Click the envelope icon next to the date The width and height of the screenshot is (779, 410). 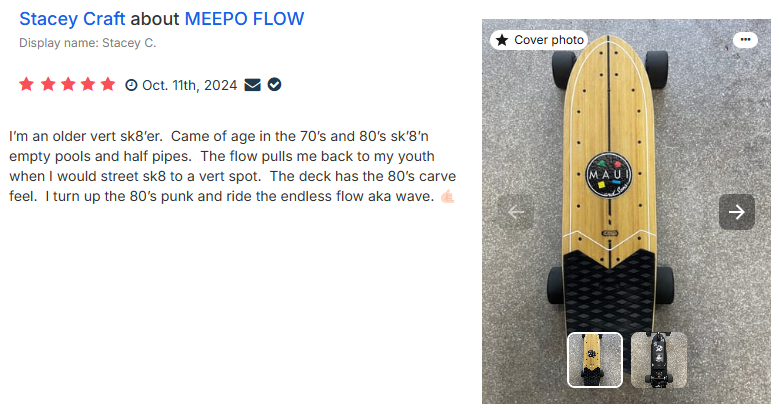click(252, 85)
